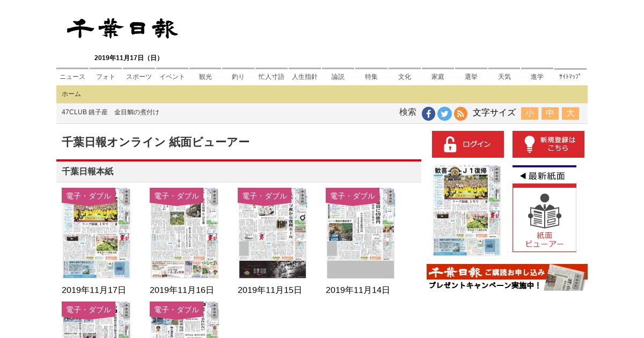Open the RSS feed icon
The height and width of the screenshot is (338, 644).
460,114
